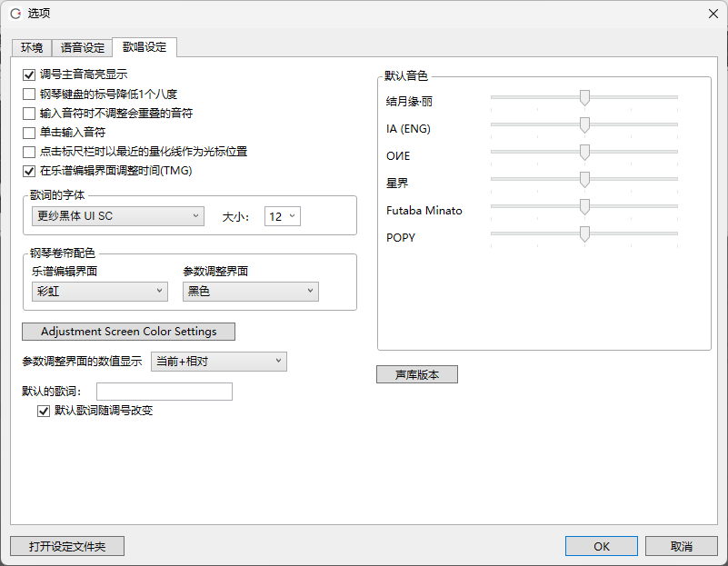Enable 钢琴键盘的标号降低1个八度 checkbox
Screen dimensions: 728x566
(x=29, y=94)
